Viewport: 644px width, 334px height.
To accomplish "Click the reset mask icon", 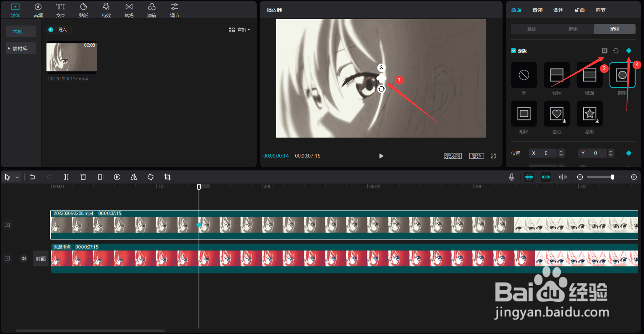I will pos(616,50).
